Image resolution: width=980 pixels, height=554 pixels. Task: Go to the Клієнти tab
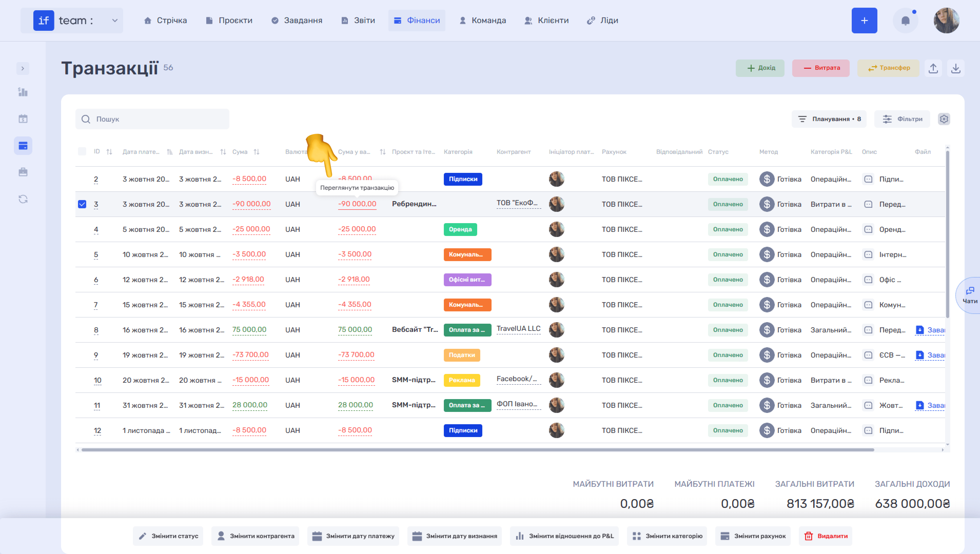546,21
